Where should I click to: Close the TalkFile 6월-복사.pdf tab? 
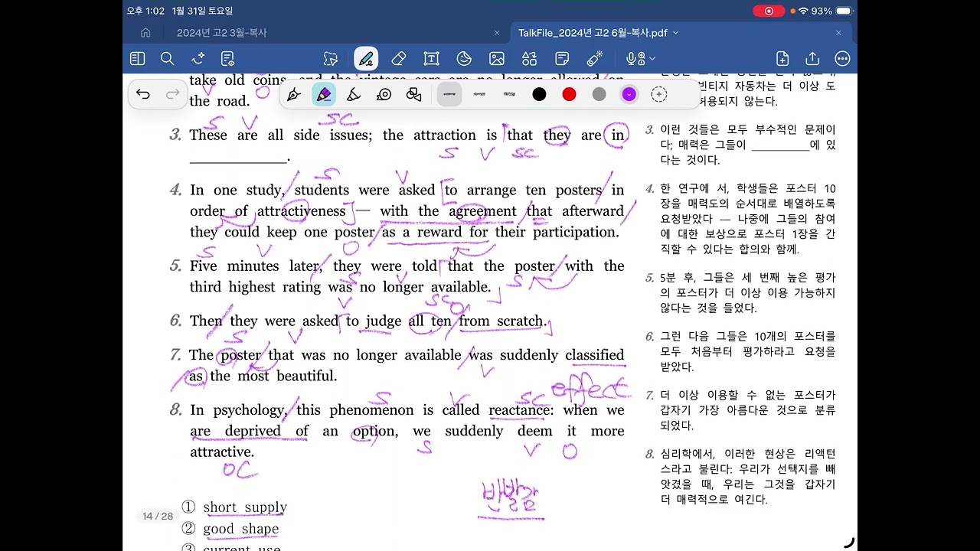click(x=838, y=33)
